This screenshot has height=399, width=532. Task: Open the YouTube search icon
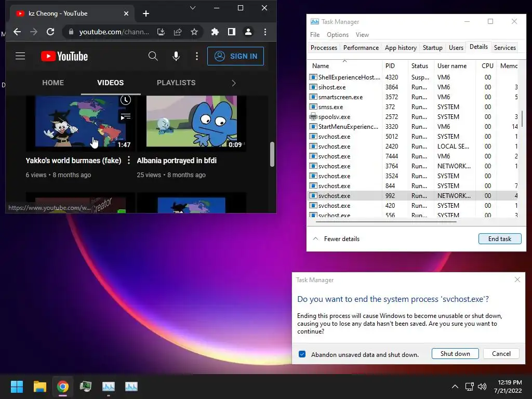153,56
